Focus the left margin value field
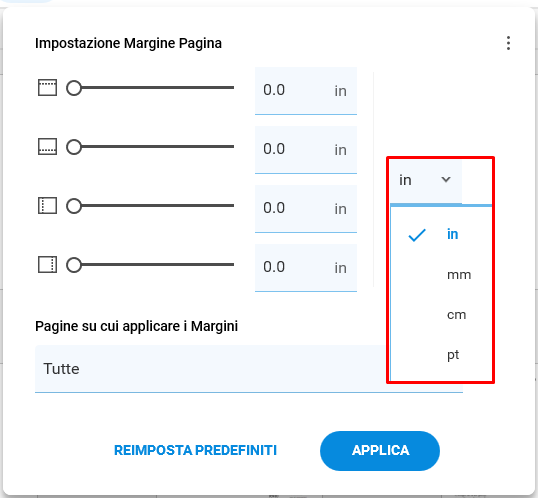 click(x=306, y=209)
